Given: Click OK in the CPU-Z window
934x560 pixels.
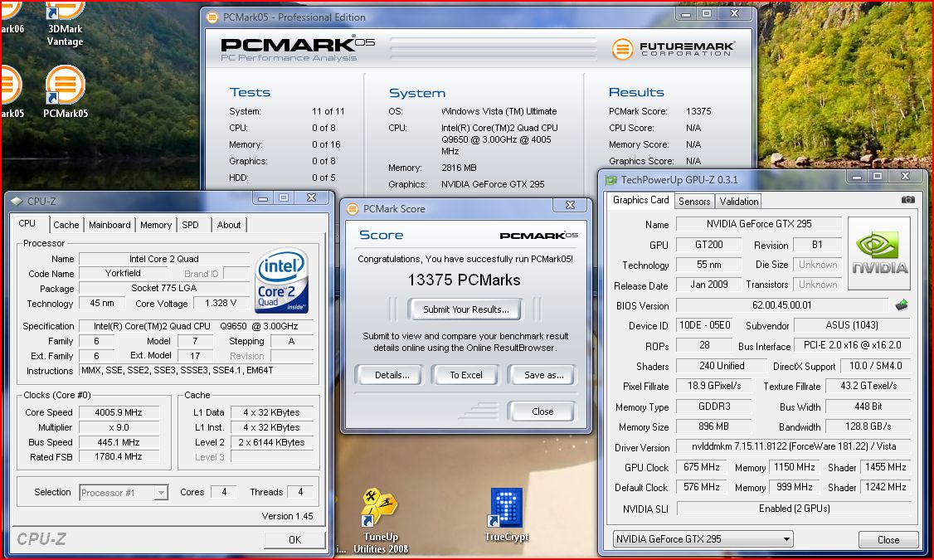Looking at the screenshot, I should coord(294,539).
